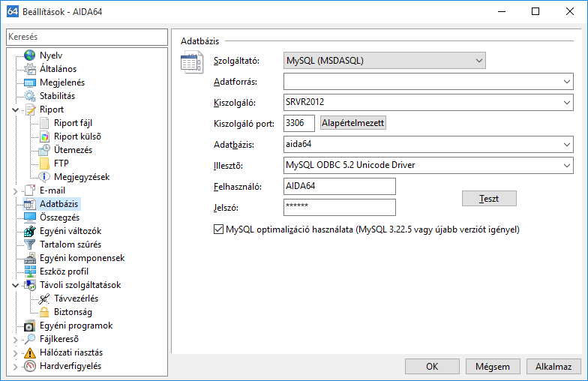Open the Ütemezés settings page
The image size is (588, 381).
click(73, 150)
